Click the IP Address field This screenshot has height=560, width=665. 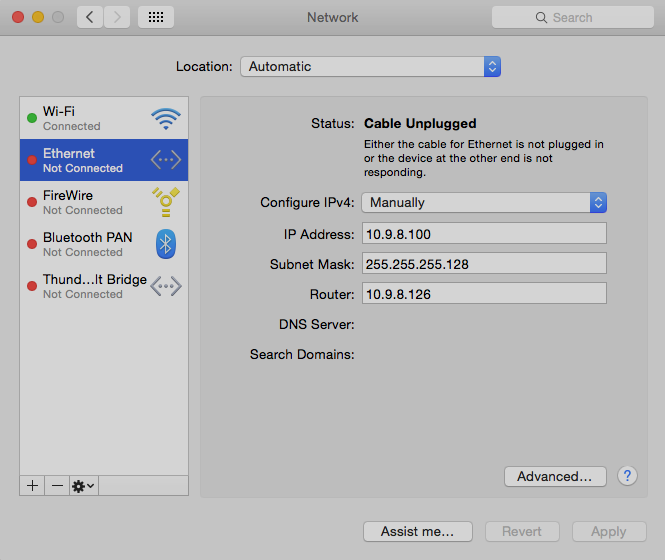[x=484, y=234]
